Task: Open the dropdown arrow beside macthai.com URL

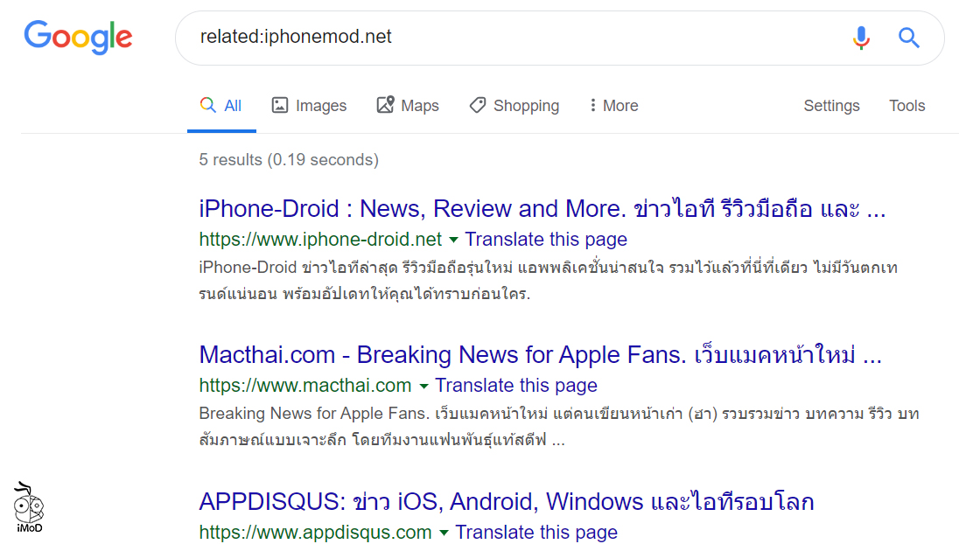Action: click(423, 385)
